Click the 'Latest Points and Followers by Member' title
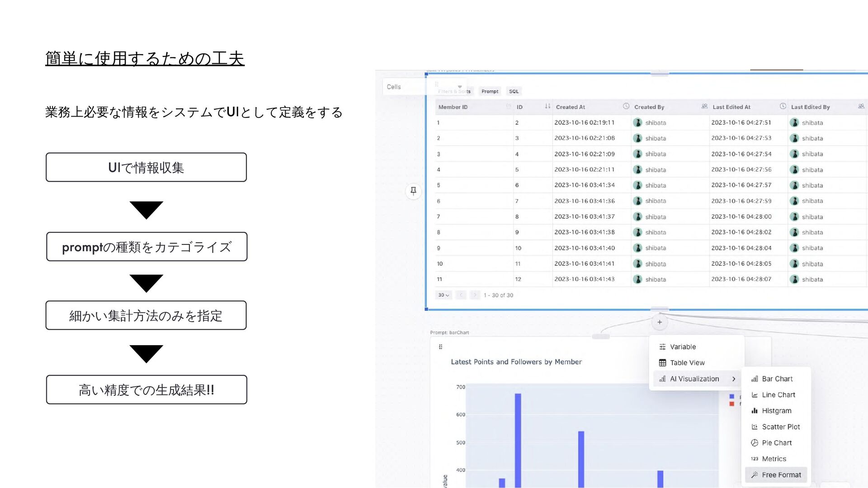The width and height of the screenshot is (868, 488). [516, 362]
